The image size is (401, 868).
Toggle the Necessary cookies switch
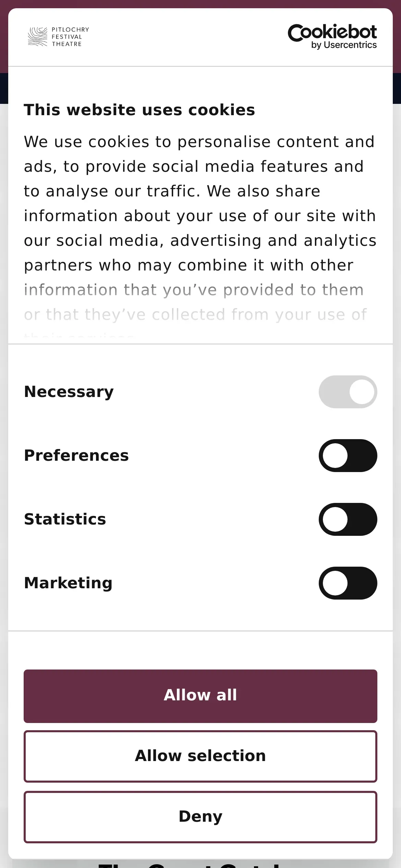click(348, 392)
